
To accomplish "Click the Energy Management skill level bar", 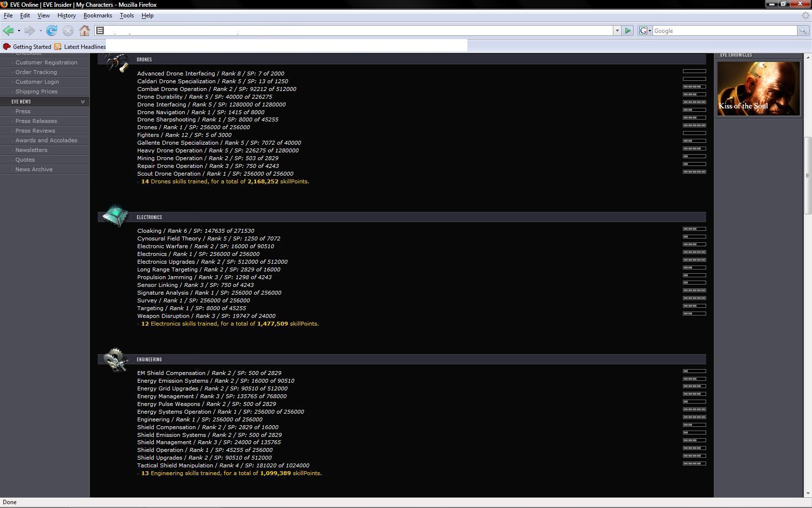I will point(695,394).
